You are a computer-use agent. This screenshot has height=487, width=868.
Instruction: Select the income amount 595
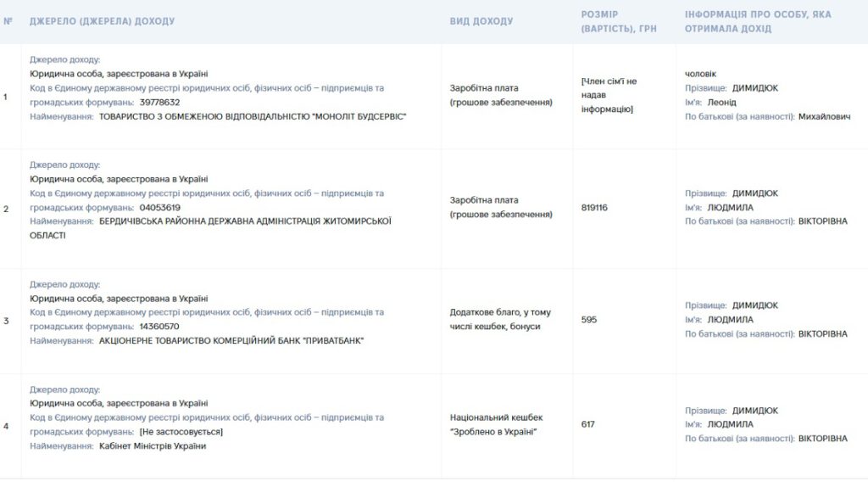click(x=589, y=320)
